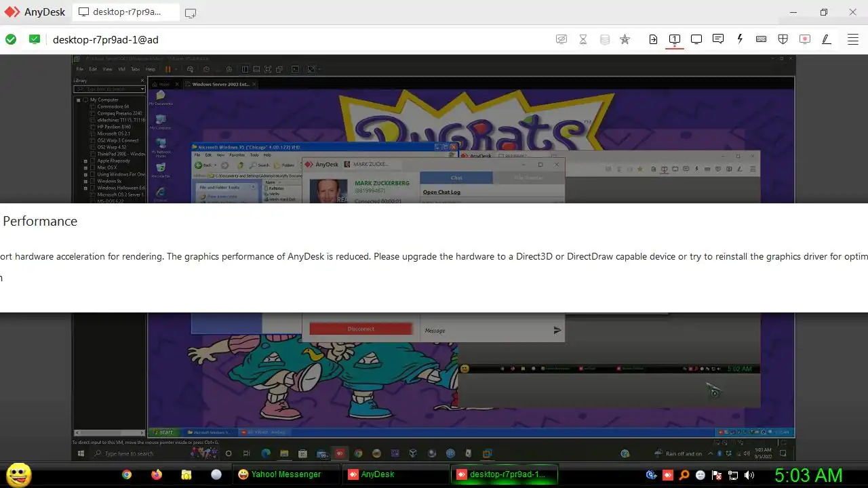
Task: Launch Firefox from the host taskbar
Action: tap(157, 475)
